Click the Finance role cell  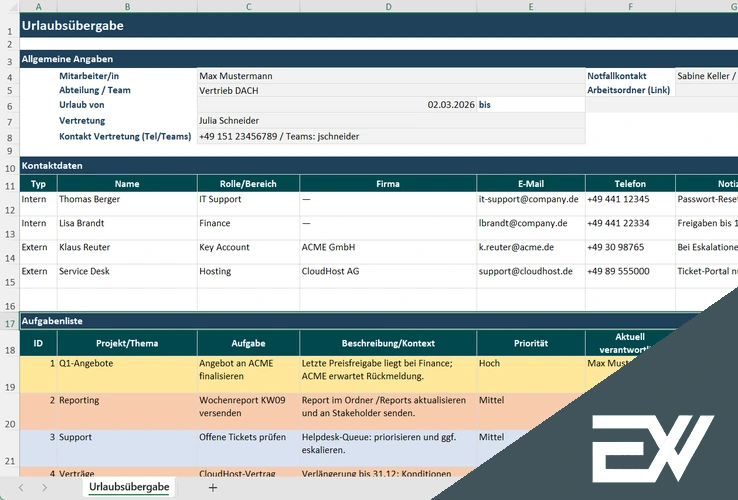[x=249, y=228]
